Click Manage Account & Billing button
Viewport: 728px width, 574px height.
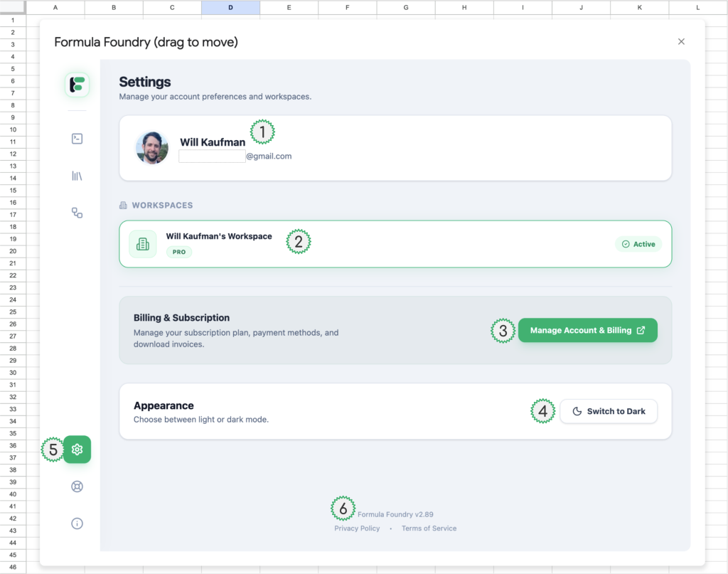tap(587, 330)
